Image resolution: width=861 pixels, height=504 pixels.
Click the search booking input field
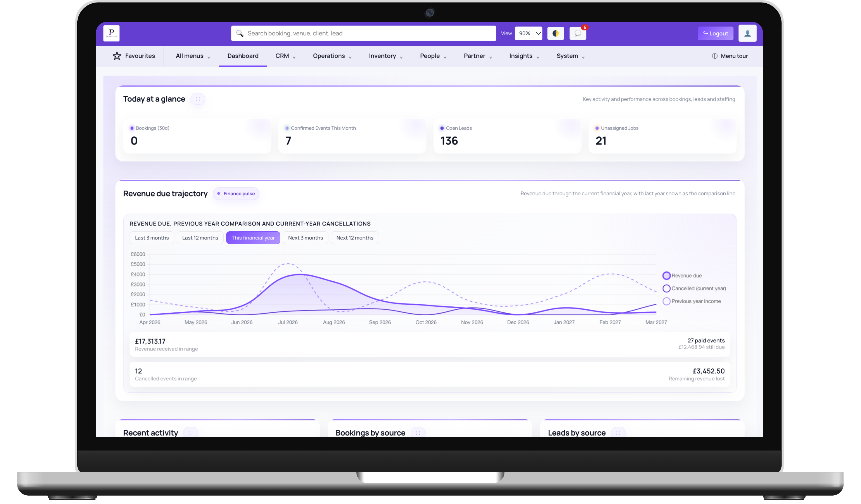[363, 33]
